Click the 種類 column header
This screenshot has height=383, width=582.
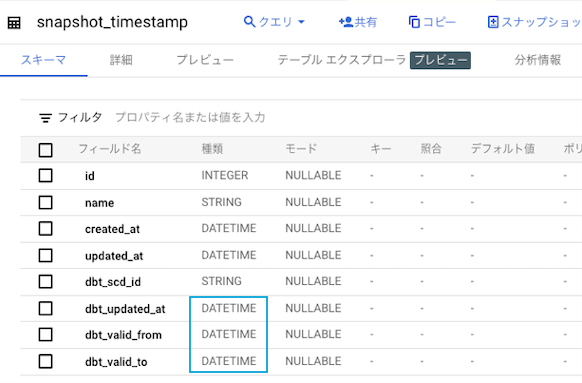coord(212,149)
